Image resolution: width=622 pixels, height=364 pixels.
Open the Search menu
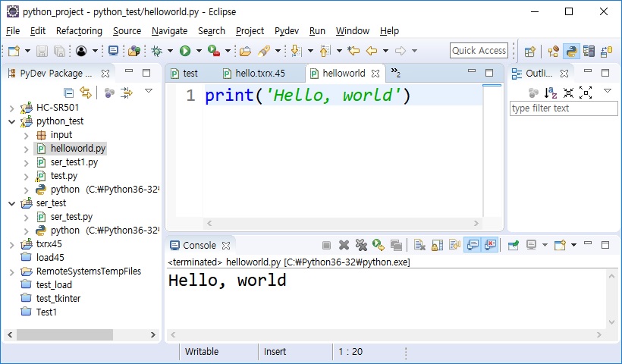212,31
